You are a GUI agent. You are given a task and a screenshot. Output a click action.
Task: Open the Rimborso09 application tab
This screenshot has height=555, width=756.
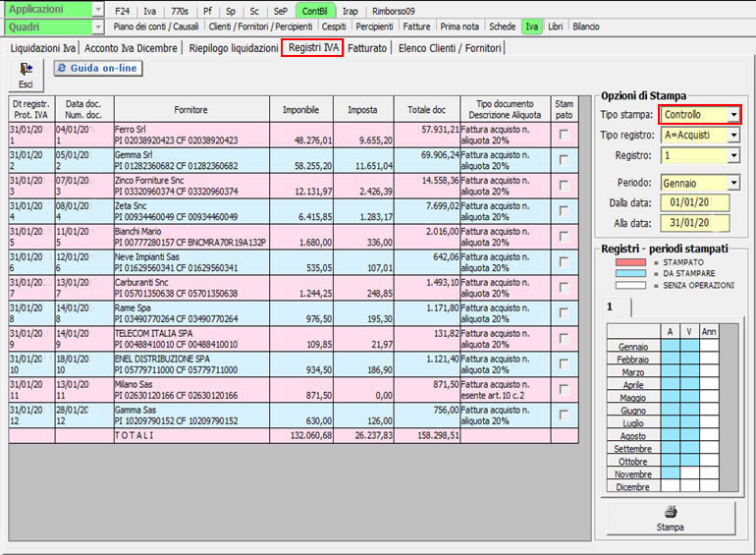394,11
